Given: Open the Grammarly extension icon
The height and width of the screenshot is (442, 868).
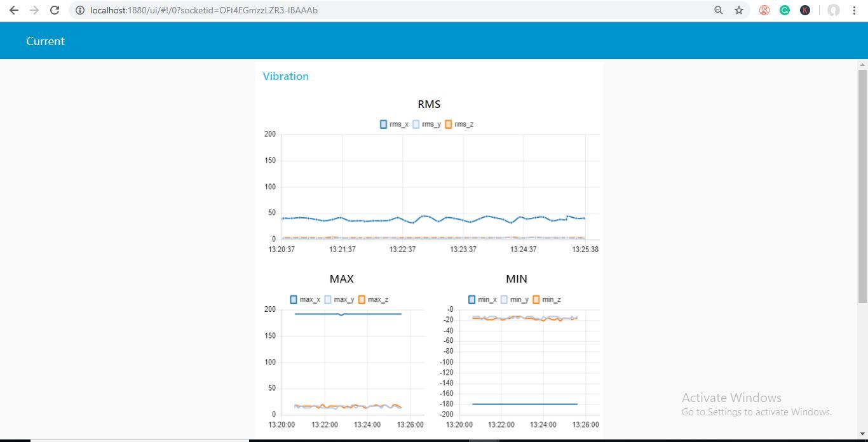Looking at the screenshot, I should [784, 10].
